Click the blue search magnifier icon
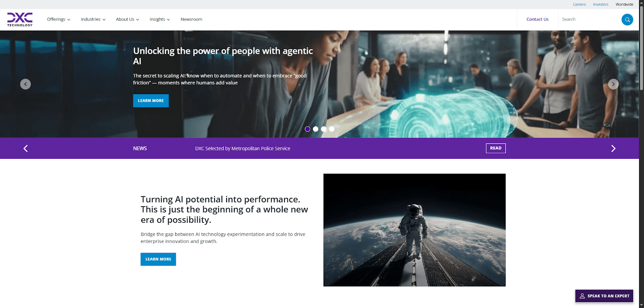644x308 pixels. (627, 19)
